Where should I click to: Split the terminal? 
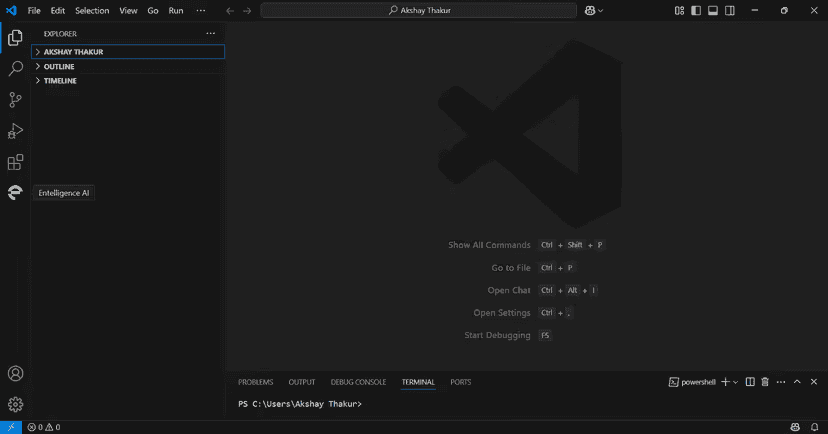point(750,382)
